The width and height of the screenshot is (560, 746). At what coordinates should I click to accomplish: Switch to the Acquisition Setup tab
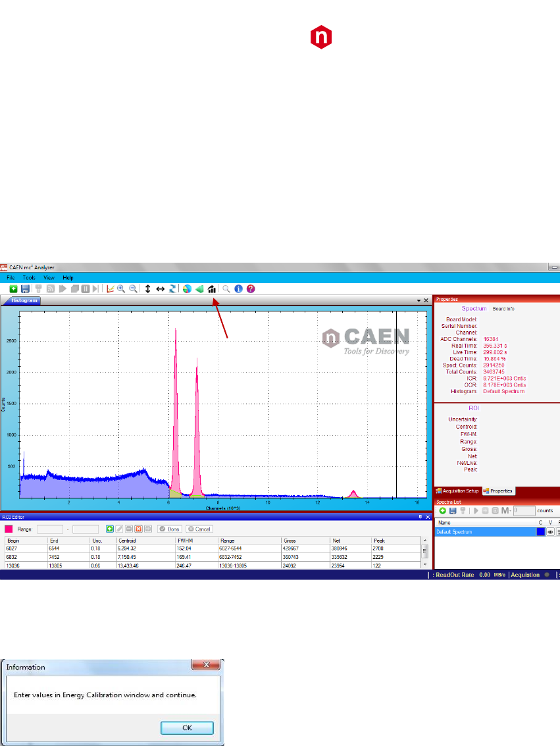click(x=458, y=491)
